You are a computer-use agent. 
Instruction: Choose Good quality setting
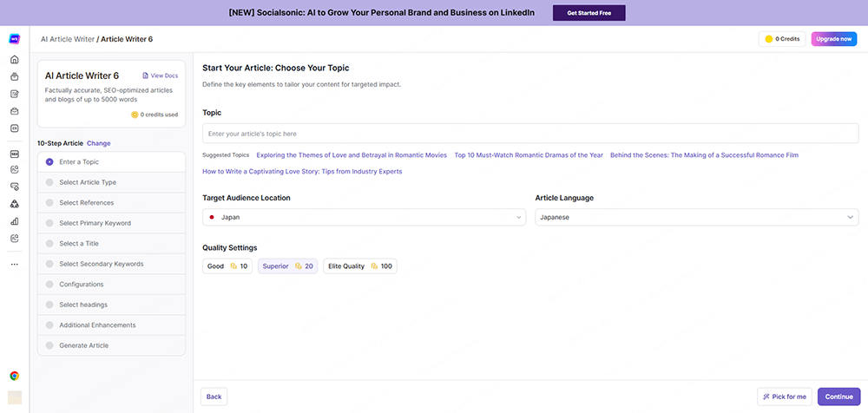pyautogui.click(x=227, y=266)
